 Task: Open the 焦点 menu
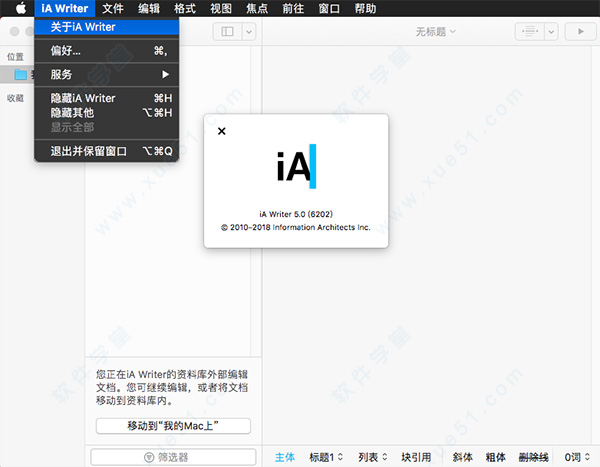(x=257, y=8)
